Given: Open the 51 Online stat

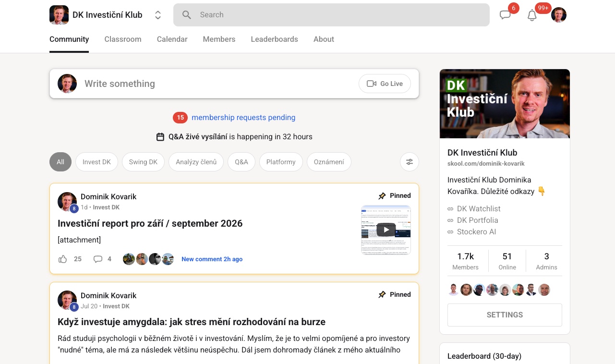Looking at the screenshot, I should click(x=507, y=261).
